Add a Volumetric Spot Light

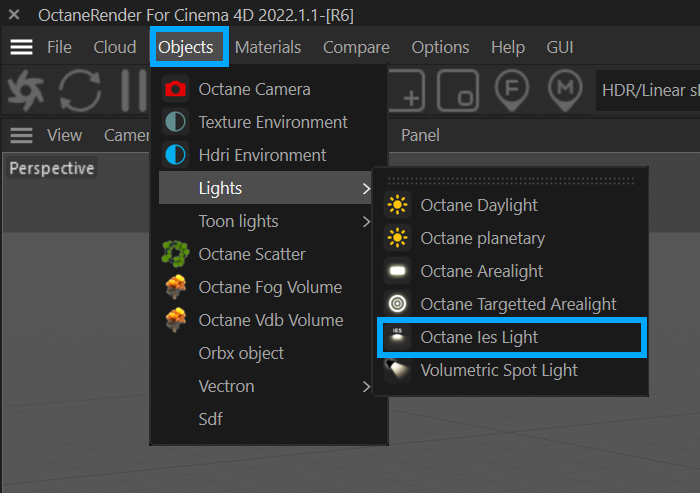click(x=498, y=370)
